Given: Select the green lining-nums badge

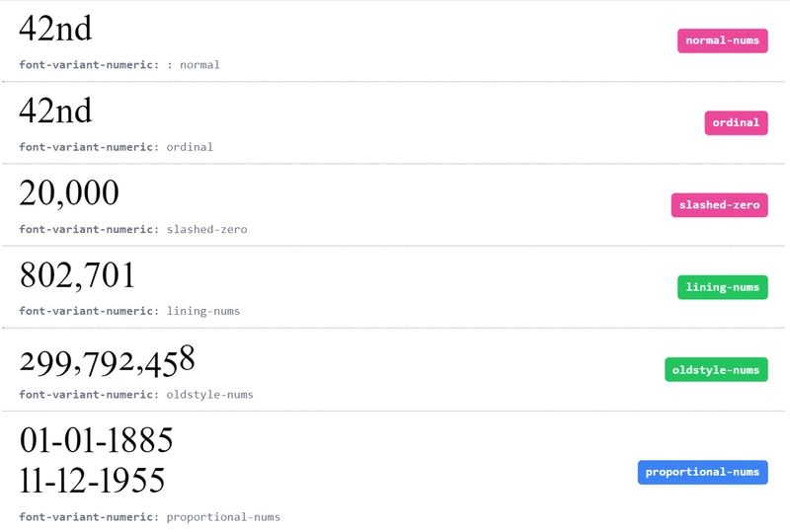Looking at the screenshot, I should [x=722, y=287].
